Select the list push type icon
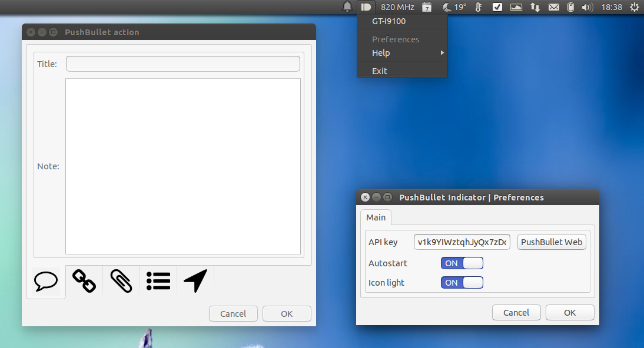Image resolution: width=644 pixels, height=348 pixels. (x=158, y=281)
